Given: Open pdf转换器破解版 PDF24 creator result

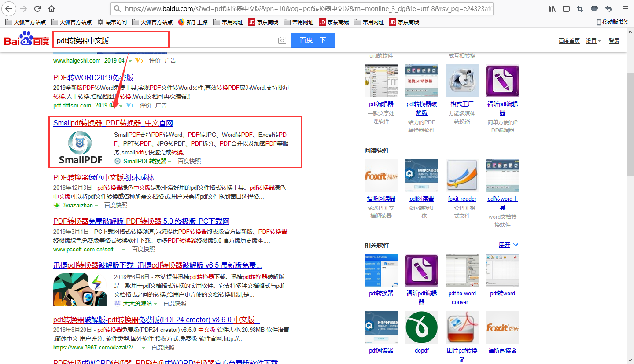Looking at the screenshot, I should click(x=157, y=320).
